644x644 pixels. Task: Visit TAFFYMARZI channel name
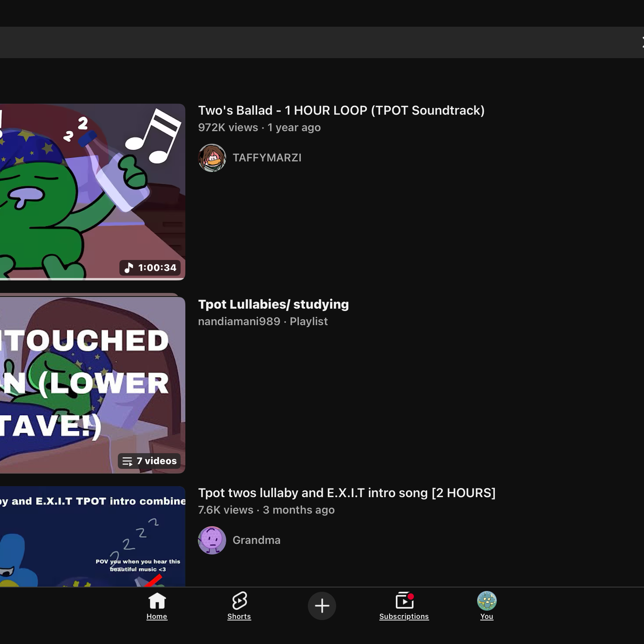pos(267,158)
